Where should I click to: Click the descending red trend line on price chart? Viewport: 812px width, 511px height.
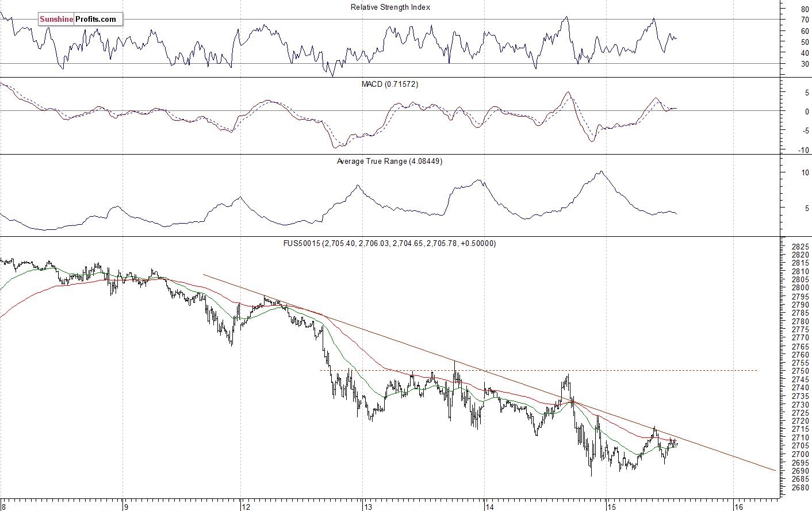pos(489,372)
